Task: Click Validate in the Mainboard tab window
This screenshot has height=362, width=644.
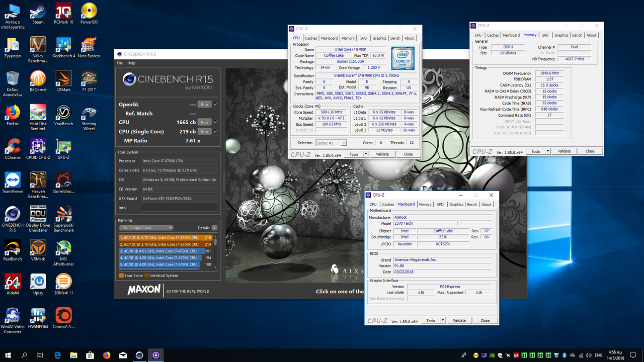Action: [x=459, y=320]
